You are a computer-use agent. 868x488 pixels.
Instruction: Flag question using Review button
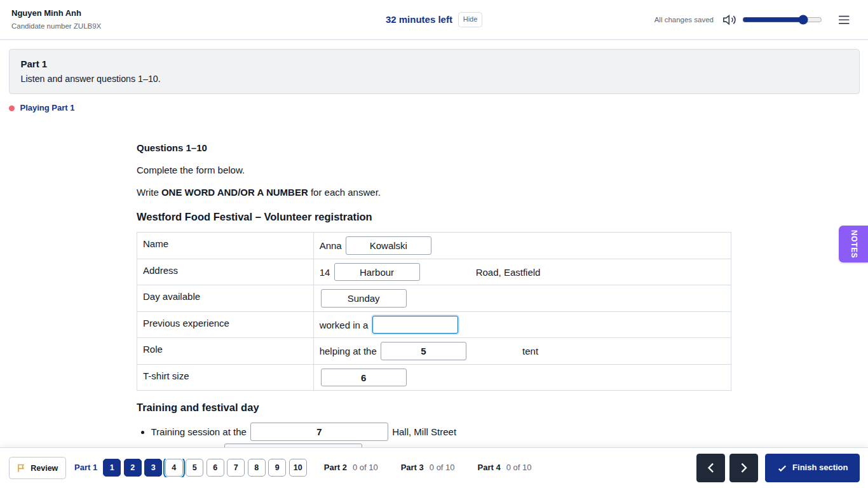click(37, 468)
